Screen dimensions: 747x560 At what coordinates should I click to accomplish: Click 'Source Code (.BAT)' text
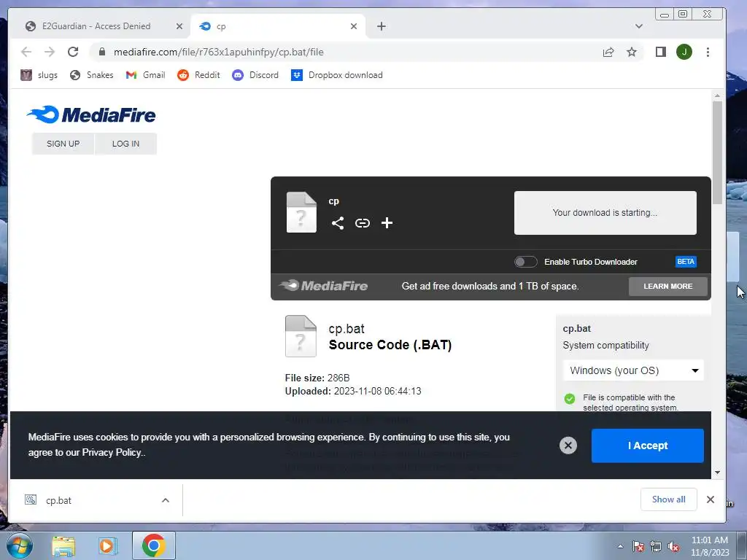(390, 345)
